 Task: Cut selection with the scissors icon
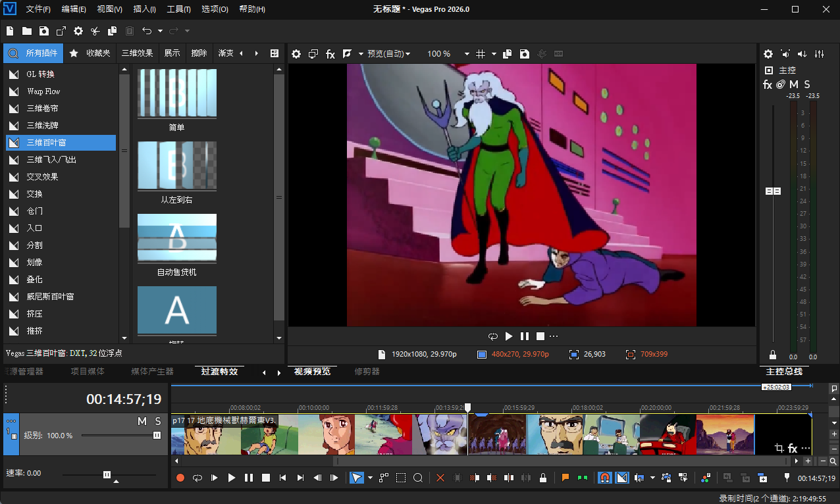(95, 31)
